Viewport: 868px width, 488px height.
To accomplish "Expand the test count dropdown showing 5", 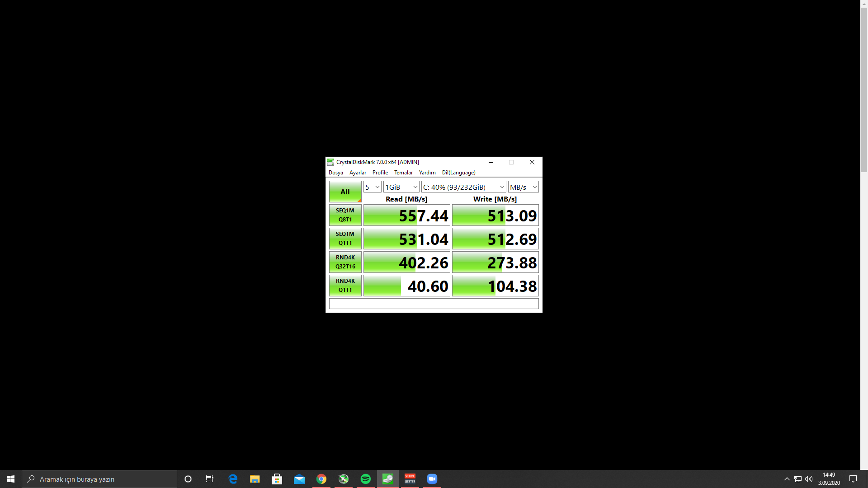I will point(373,187).
